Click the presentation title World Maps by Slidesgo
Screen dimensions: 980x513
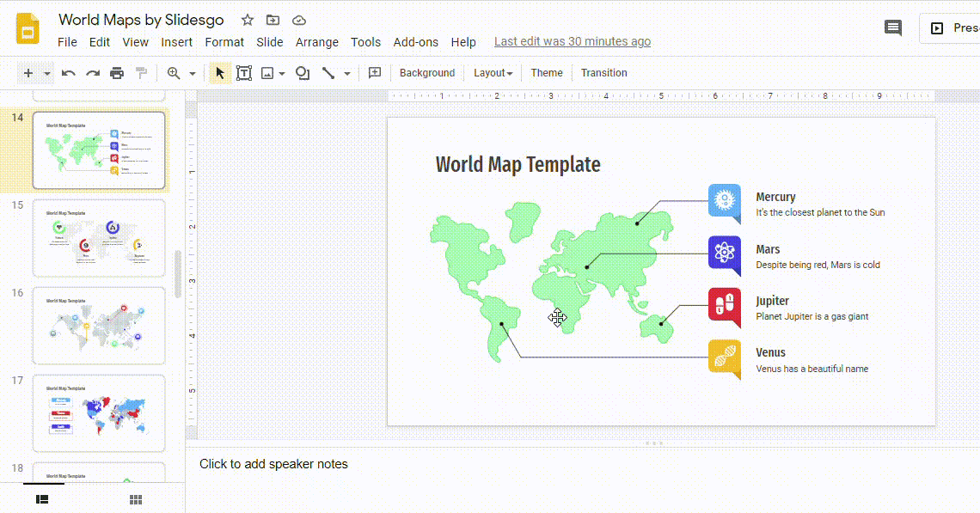[x=141, y=20]
